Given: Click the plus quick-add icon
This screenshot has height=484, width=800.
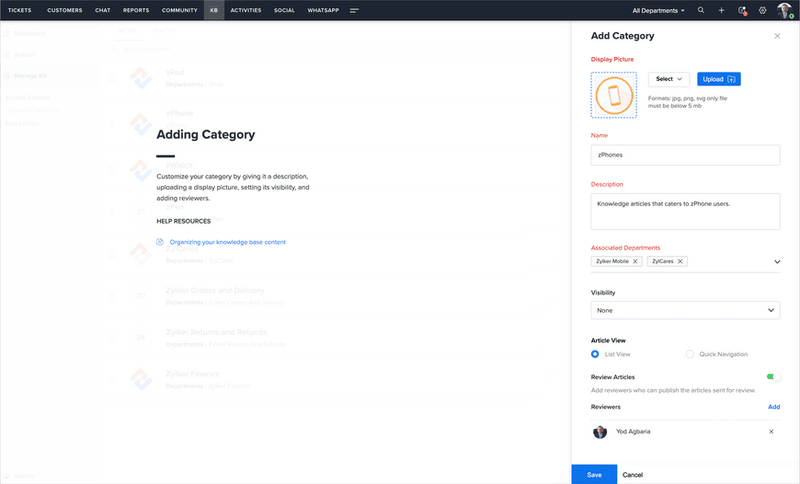Looking at the screenshot, I should pyautogui.click(x=721, y=10).
